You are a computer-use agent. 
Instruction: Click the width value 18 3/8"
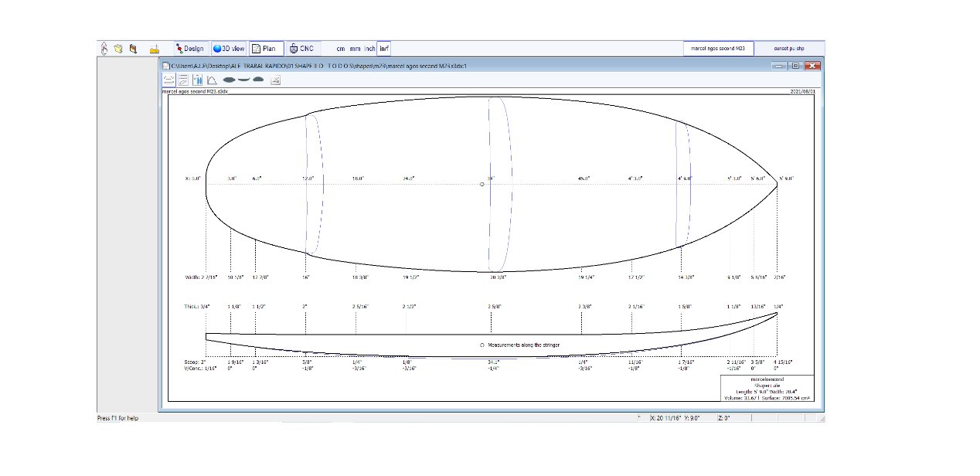tap(359, 277)
